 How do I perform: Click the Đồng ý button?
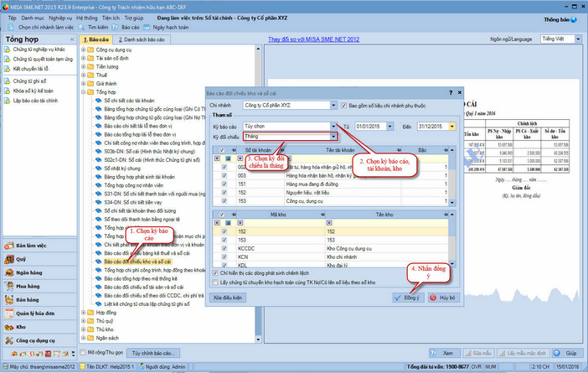[x=408, y=298]
